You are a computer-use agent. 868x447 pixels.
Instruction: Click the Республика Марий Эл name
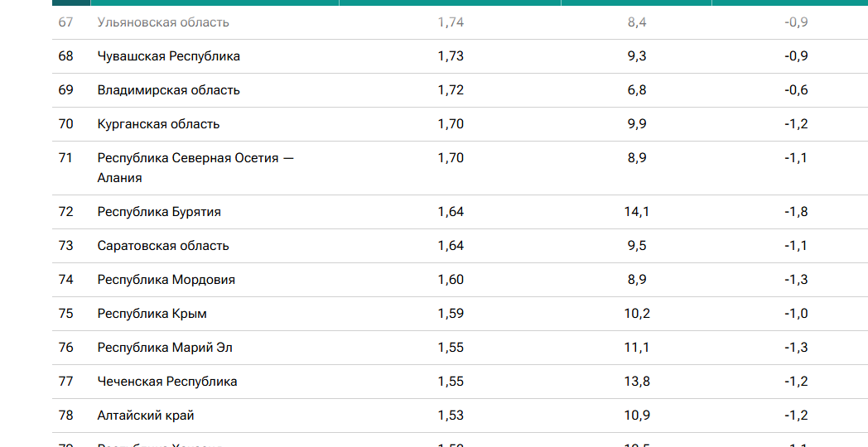(165, 348)
